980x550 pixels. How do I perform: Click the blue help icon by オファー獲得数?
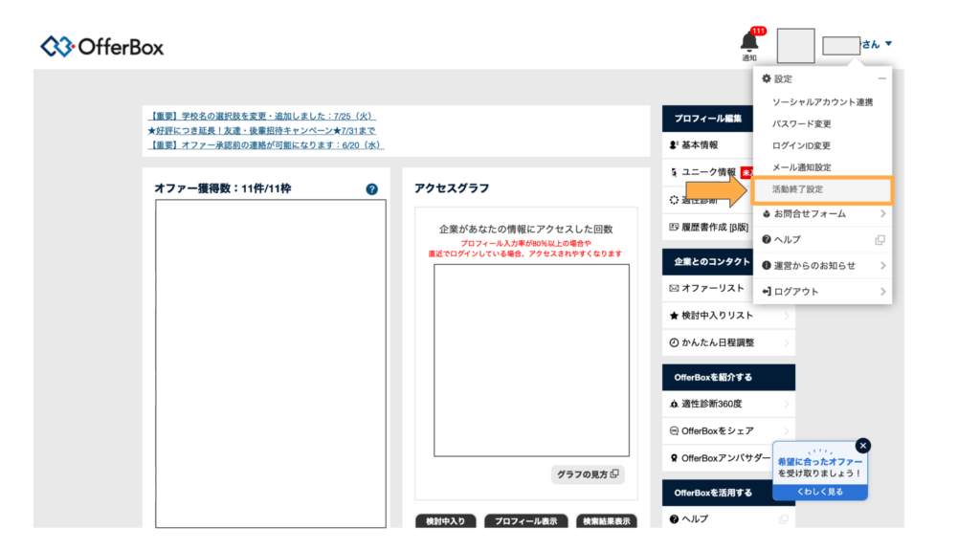point(372,189)
